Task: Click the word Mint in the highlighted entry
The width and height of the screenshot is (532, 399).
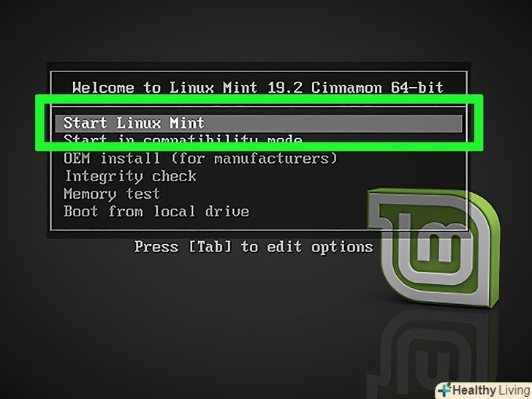Action: (187, 123)
